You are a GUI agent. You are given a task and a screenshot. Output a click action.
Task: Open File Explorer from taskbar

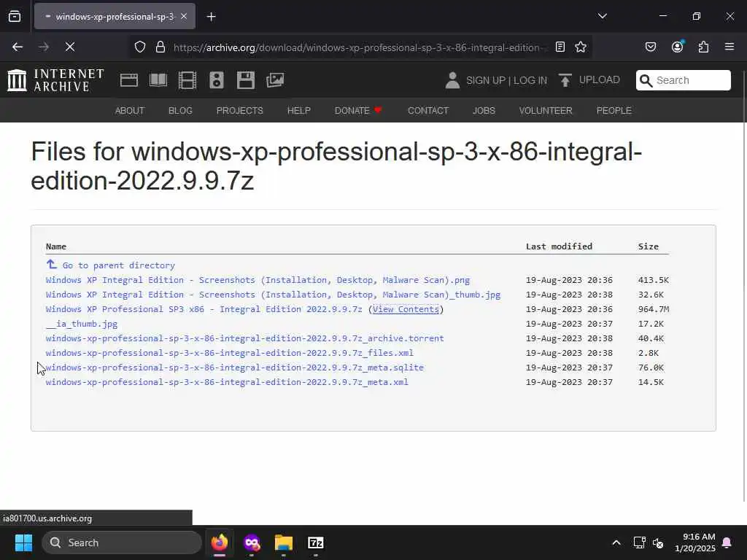284,542
